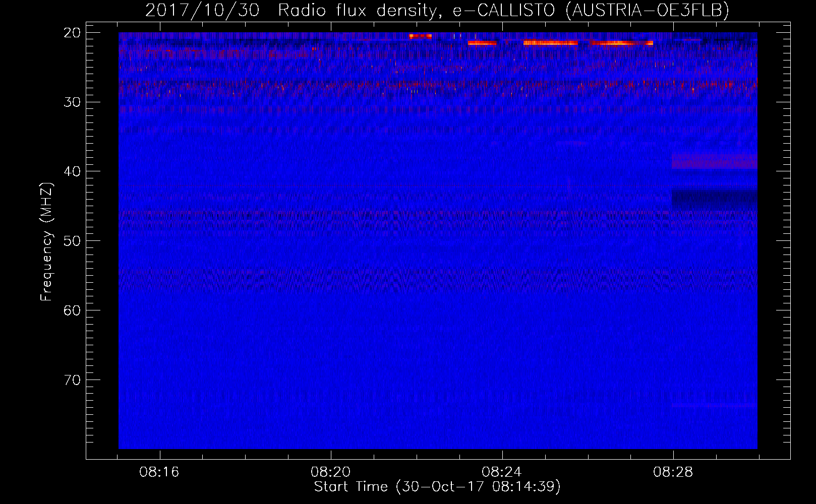Click the 30 frequency tick label
816x504 pixels.
click(73, 102)
